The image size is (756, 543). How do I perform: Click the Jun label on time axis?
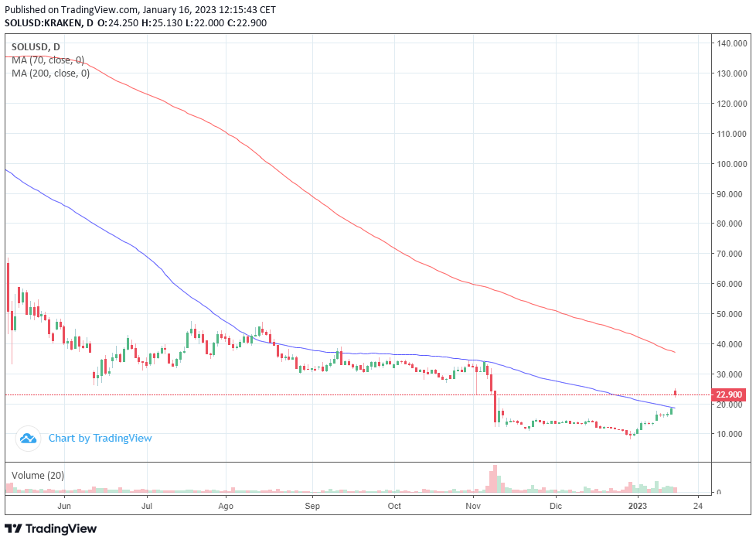(x=64, y=506)
